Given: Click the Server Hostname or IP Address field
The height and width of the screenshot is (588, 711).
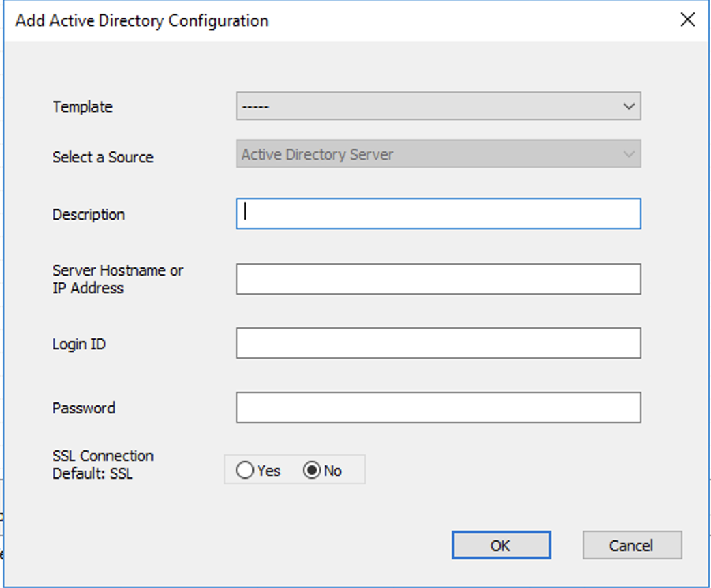Looking at the screenshot, I should click(x=438, y=279).
